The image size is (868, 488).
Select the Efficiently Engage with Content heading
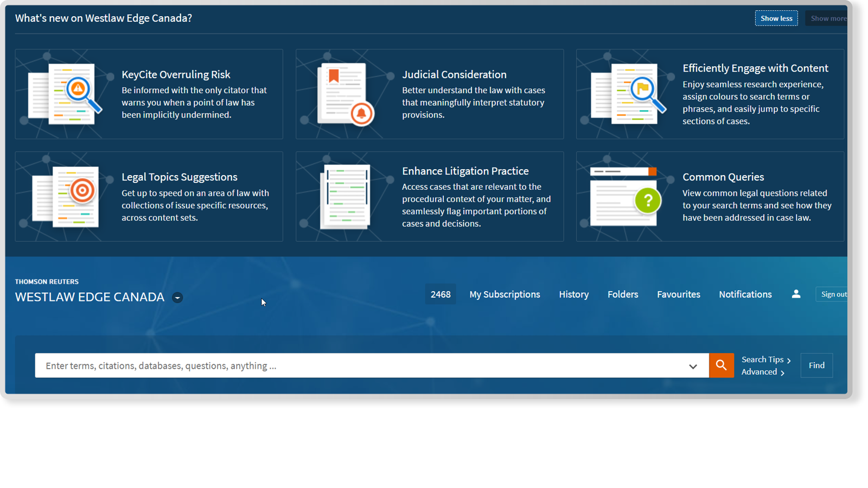[755, 68]
